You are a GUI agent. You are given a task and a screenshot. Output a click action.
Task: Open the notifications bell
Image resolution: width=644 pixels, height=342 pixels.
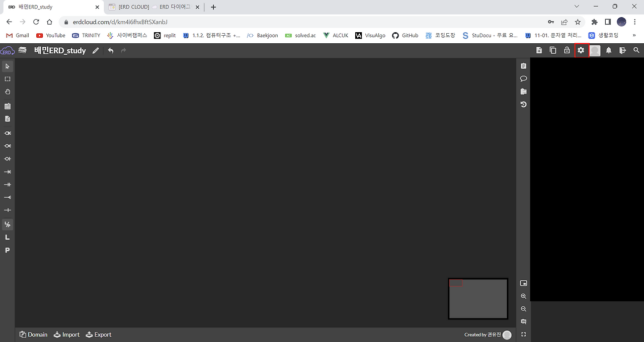(x=609, y=50)
